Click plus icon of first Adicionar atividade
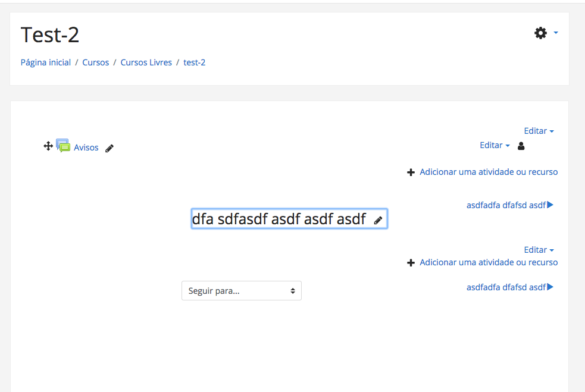The image size is (585, 392). tap(411, 173)
